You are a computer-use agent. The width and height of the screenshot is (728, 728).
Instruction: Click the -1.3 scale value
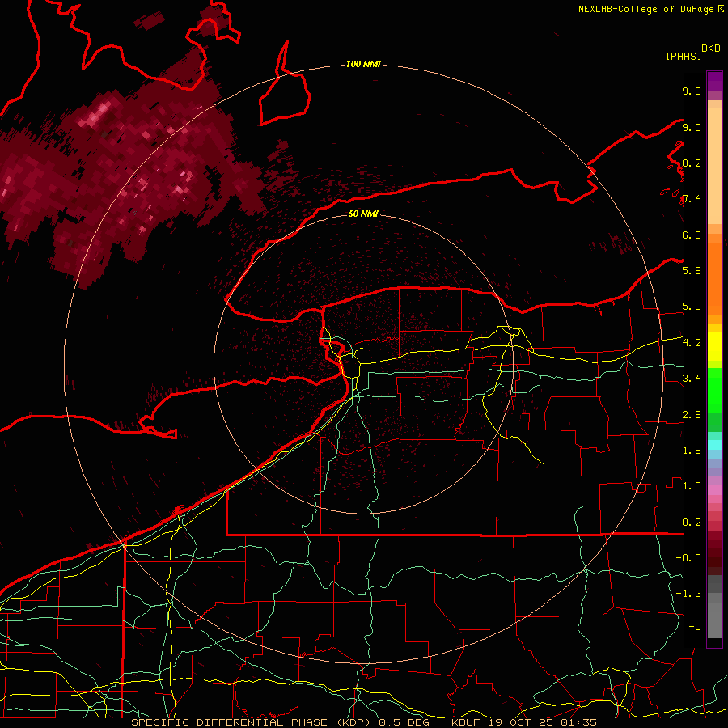click(688, 594)
